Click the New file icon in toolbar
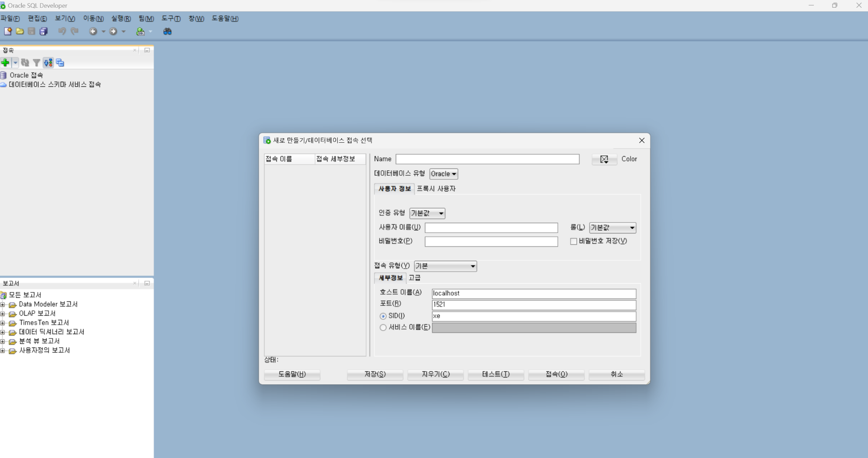 pos(8,31)
